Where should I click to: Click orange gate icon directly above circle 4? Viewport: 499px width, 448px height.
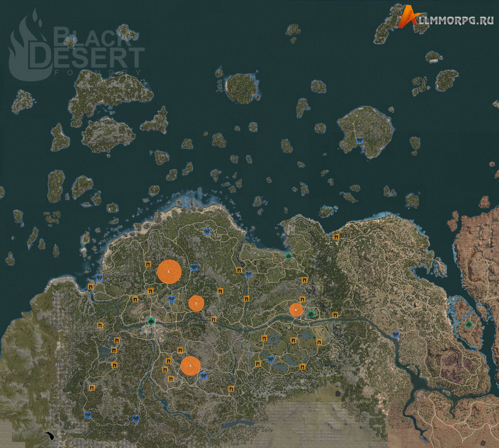[302, 299]
